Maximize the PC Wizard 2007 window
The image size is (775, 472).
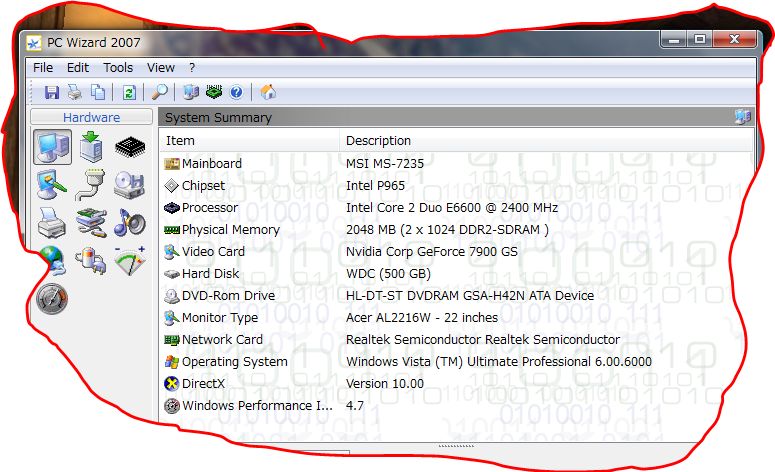[700, 39]
